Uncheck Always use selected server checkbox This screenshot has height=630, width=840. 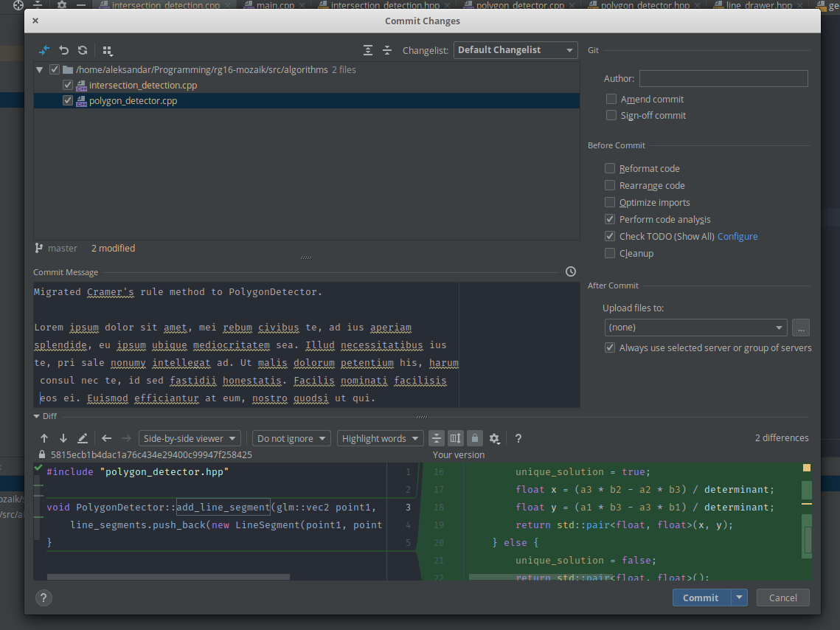pos(610,347)
